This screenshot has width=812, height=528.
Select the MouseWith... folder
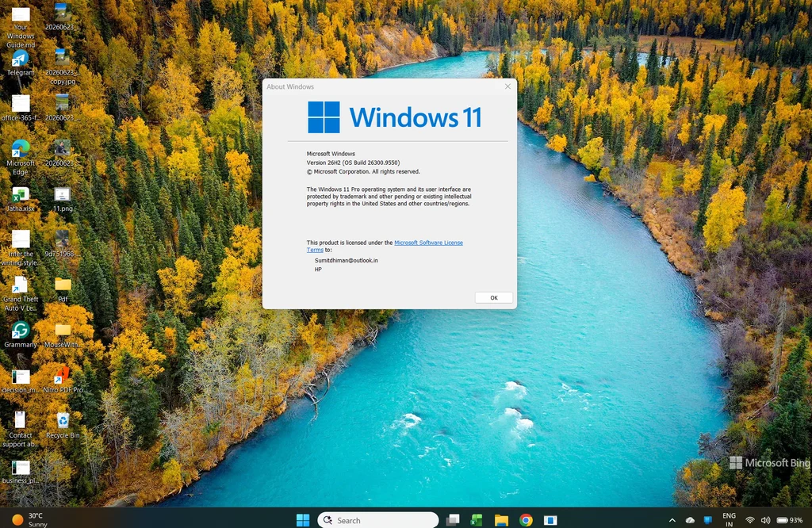(63, 335)
